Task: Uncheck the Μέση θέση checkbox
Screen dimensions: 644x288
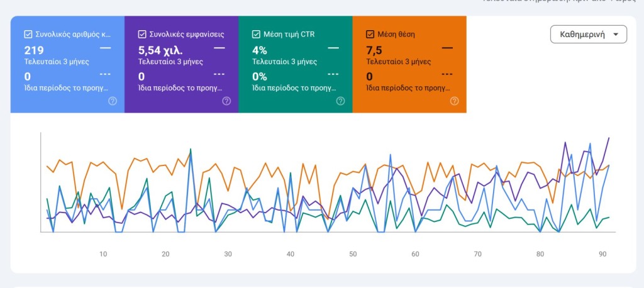Action: [x=370, y=34]
